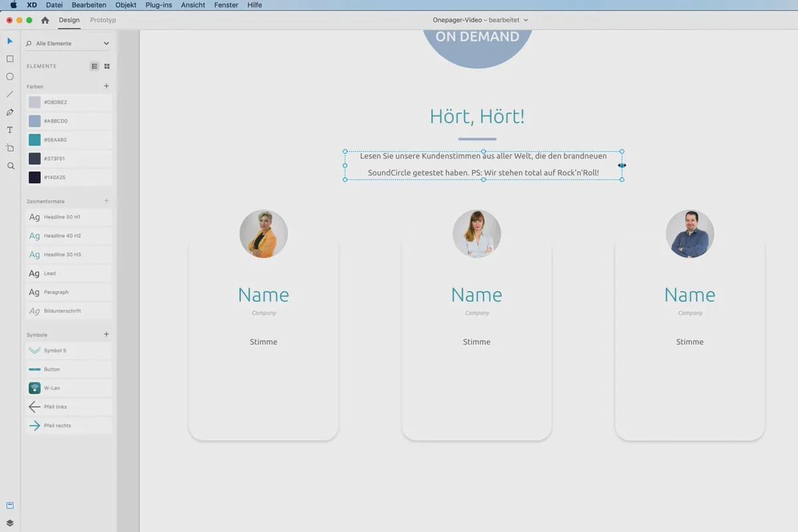Click the selected Kundenstimmen paragraph text

click(x=483, y=165)
